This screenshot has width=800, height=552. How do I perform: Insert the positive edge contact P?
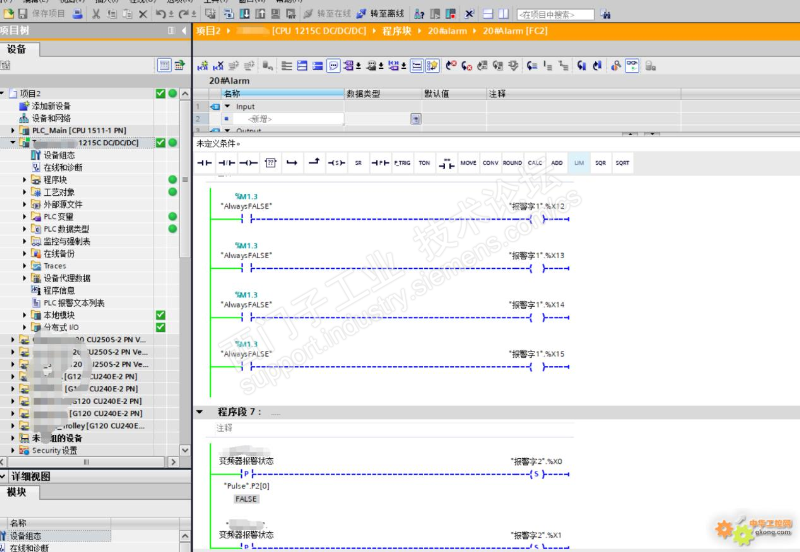(x=380, y=163)
